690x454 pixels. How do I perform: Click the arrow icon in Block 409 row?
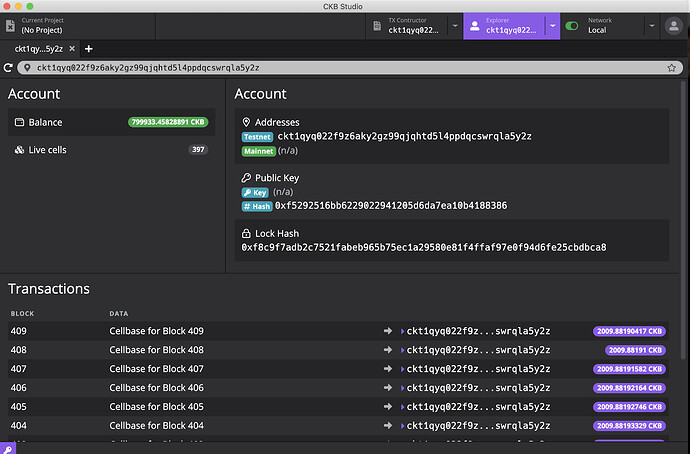[388, 331]
